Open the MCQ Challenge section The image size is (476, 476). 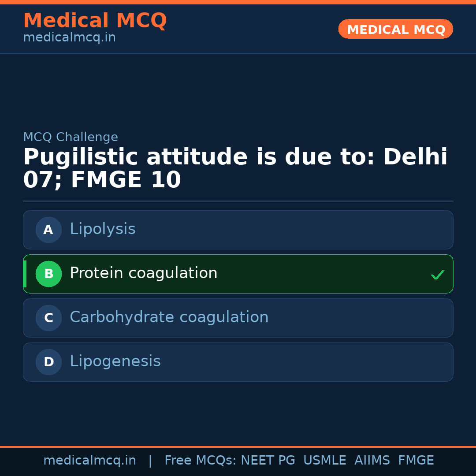click(x=71, y=137)
